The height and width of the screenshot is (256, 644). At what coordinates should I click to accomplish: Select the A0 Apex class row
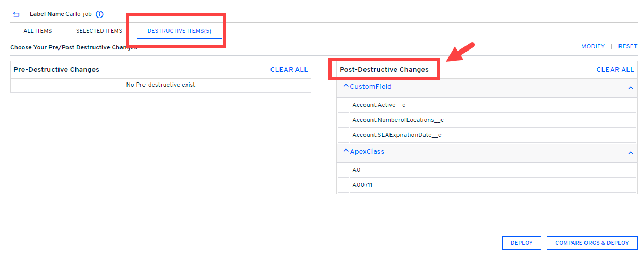click(x=357, y=170)
